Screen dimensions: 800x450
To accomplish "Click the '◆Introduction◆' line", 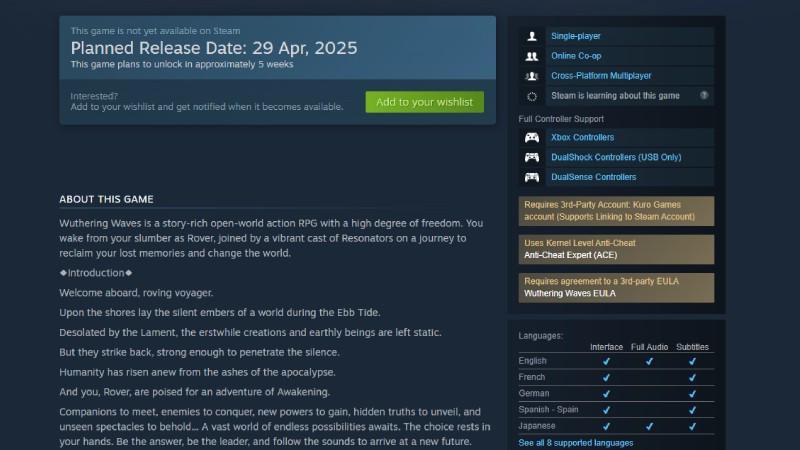I will [96, 273].
